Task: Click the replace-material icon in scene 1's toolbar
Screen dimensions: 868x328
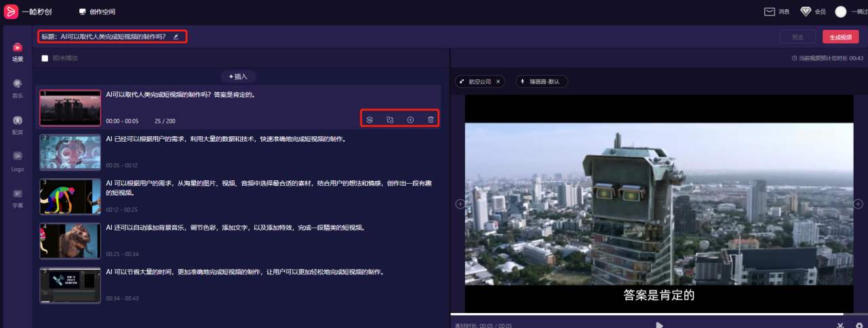Action: click(x=390, y=120)
